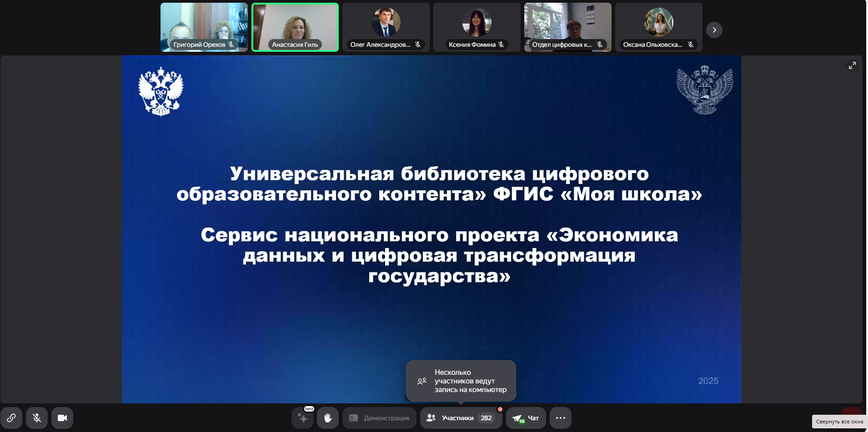Image resolution: width=868 pixels, height=432 pixels.
Task: Raise hand using the hand icon
Action: tap(328, 418)
